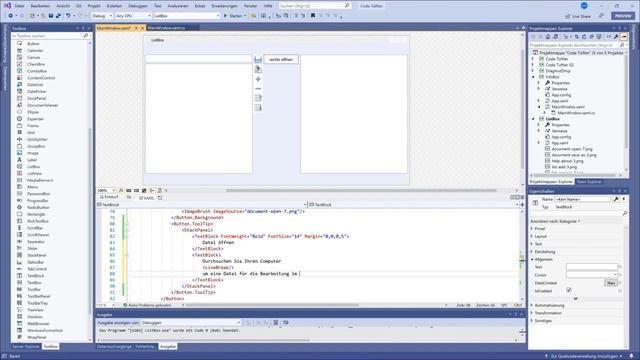Click the Undo toolbar icon
This screenshot has width=640, height=360.
[x=68, y=16]
